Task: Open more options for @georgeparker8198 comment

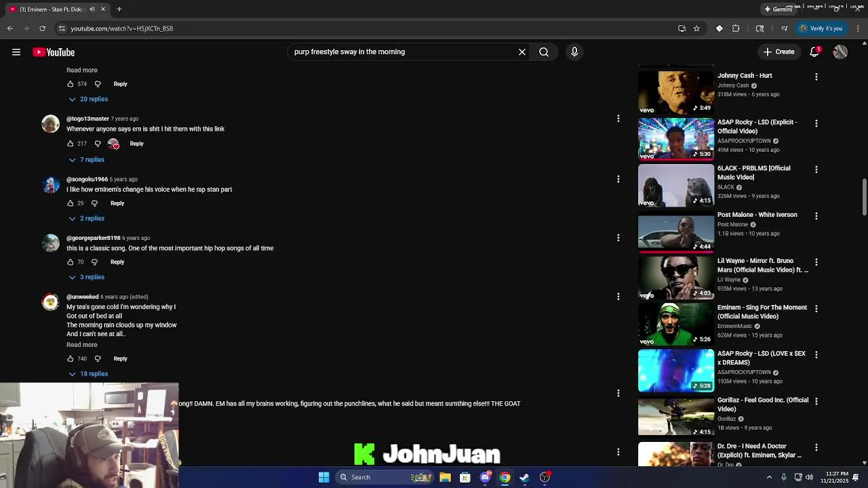Action: coord(618,238)
